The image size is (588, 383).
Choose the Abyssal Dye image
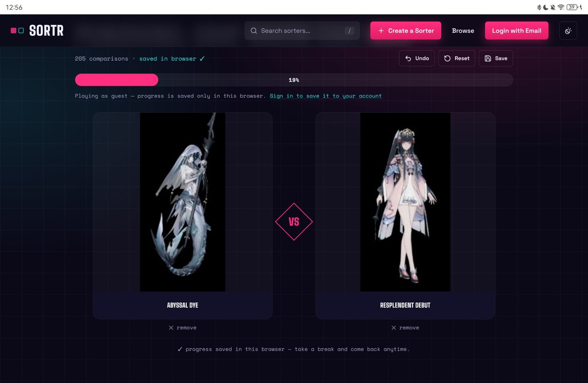click(x=183, y=202)
